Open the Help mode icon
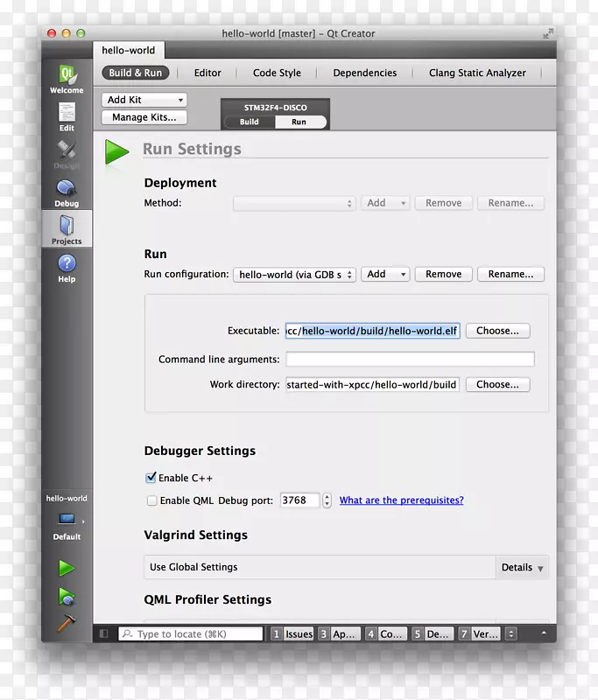 67,267
